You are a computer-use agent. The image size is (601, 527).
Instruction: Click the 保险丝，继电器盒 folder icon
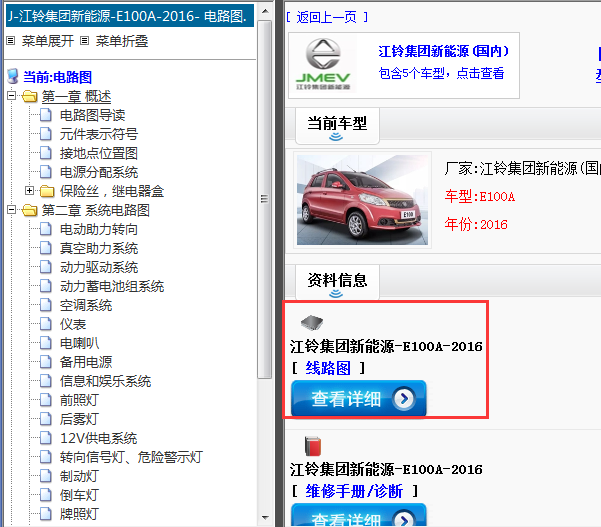click(x=47, y=191)
